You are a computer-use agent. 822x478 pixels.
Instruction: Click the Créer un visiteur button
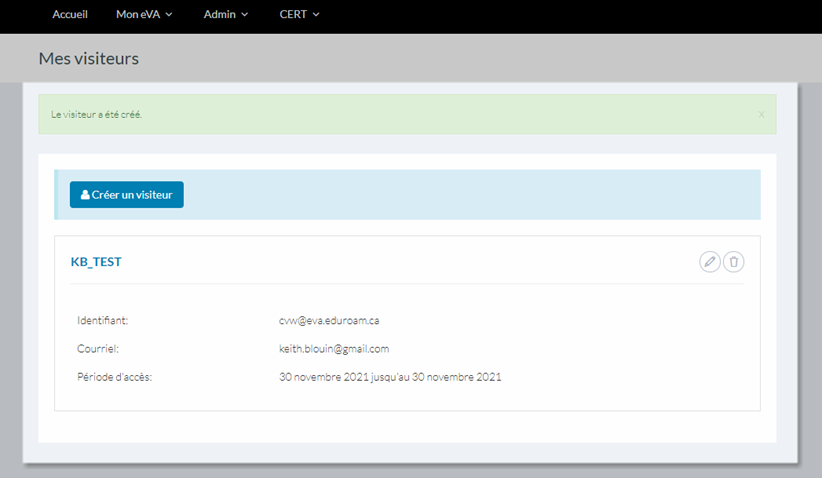127,195
